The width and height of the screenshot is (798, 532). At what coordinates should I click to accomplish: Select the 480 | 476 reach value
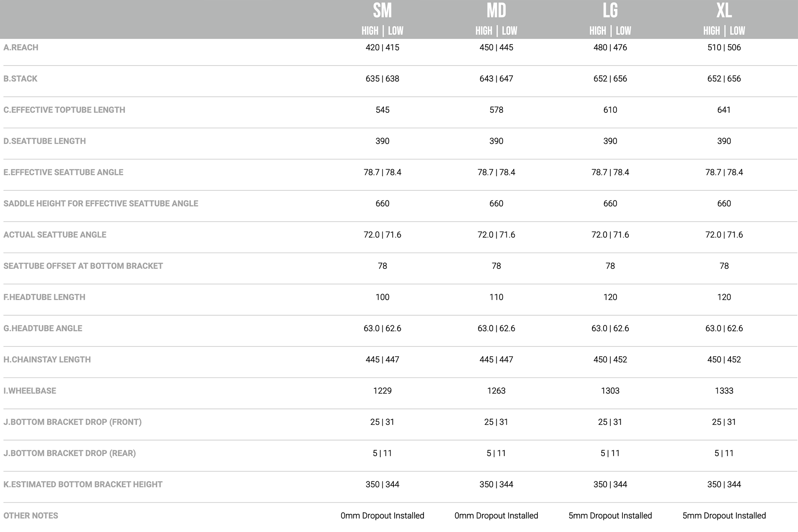pos(610,47)
